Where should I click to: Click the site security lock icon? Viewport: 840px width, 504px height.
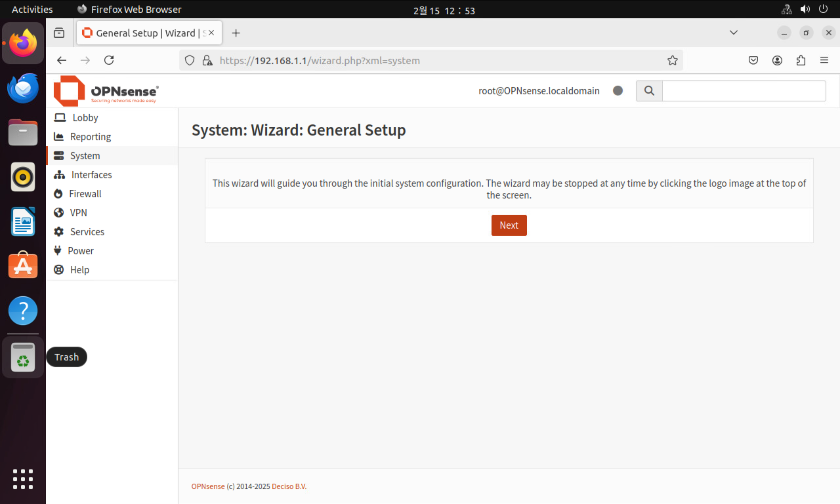207,61
